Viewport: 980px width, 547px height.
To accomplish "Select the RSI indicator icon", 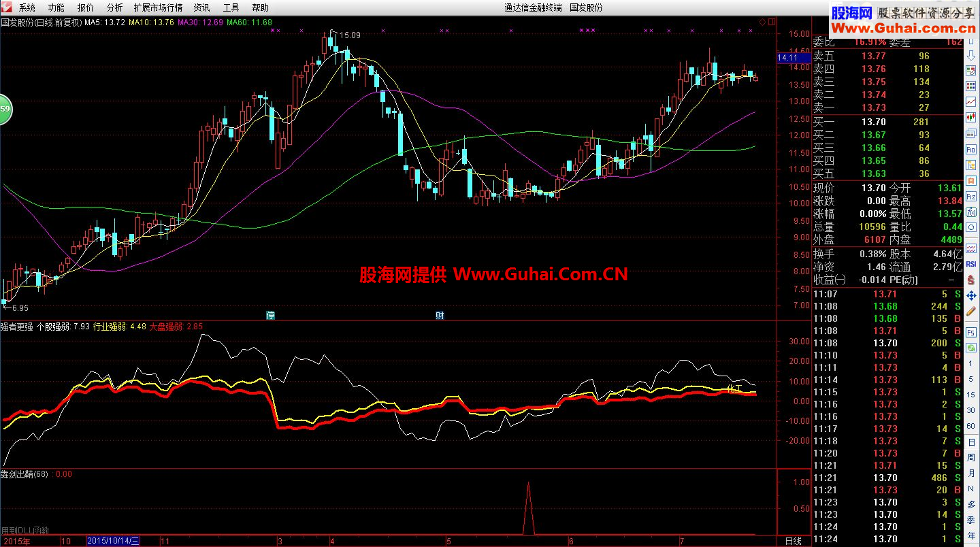I will click(971, 263).
